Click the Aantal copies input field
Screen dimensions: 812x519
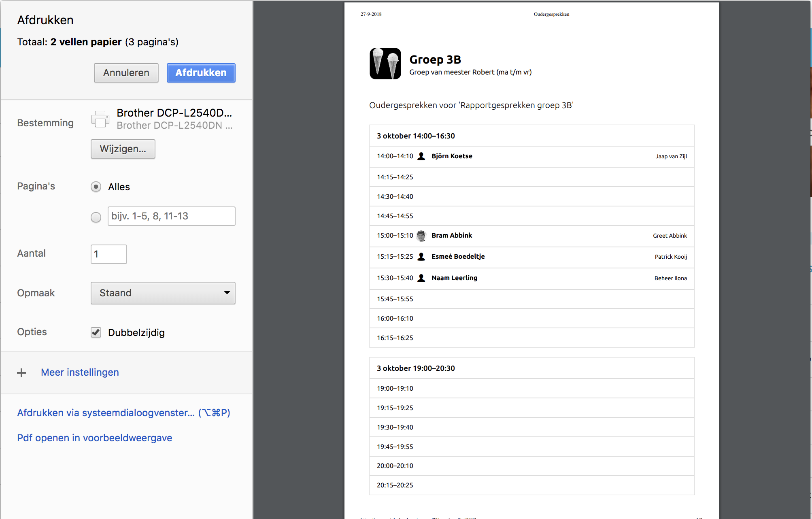pos(108,254)
